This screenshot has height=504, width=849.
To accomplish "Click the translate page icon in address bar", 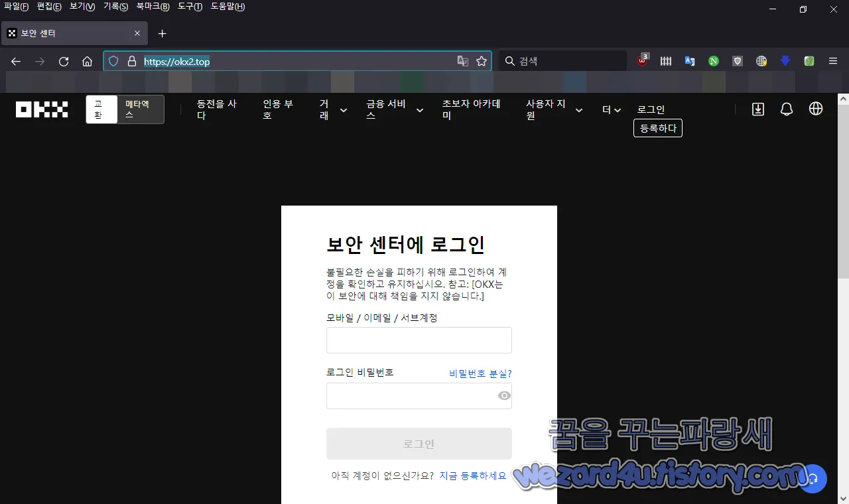I will (x=462, y=60).
